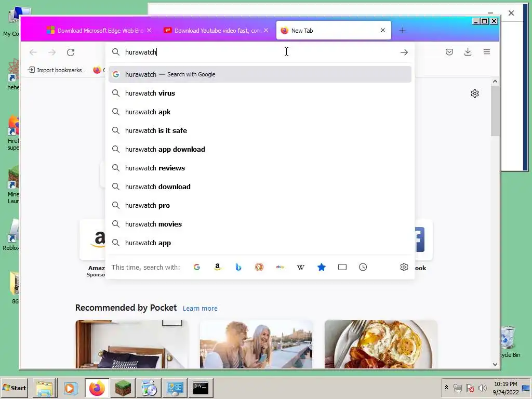The image size is (532, 399).
Task: Search this time with Amazon icon
Action: [x=218, y=268]
